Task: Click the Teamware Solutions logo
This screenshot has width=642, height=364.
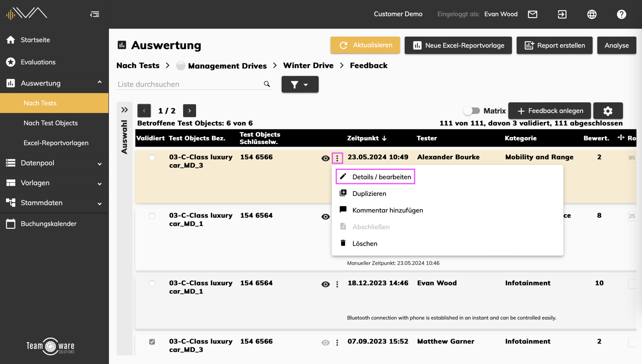Action: [50, 346]
